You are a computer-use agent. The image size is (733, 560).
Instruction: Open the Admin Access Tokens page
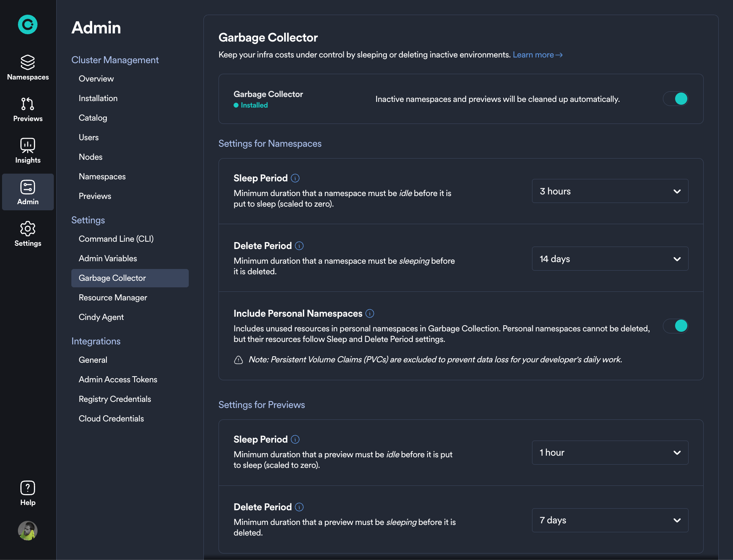(x=117, y=379)
